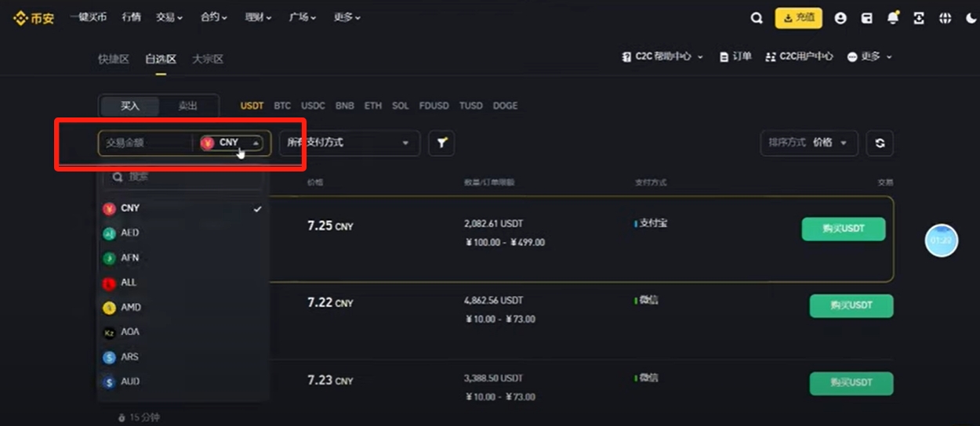Toggle dark mode moon icon
This screenshot has height=426, width=980.
tap(971, 18)
